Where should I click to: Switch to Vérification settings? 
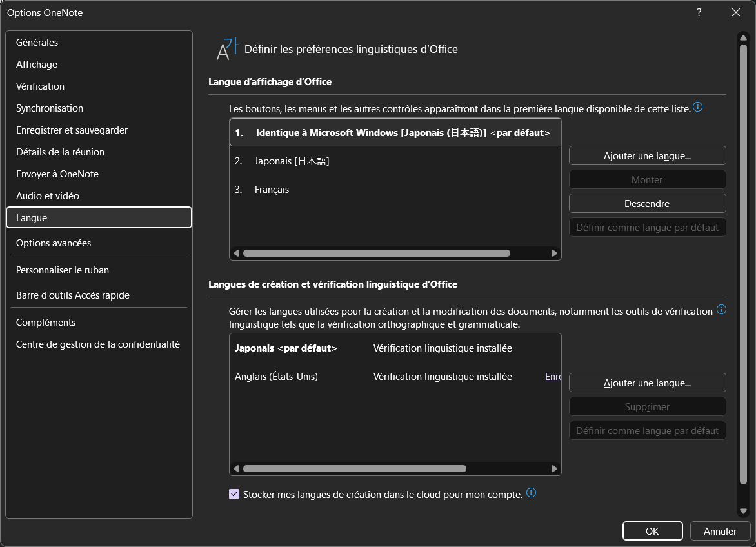click(x=99, y=86)
